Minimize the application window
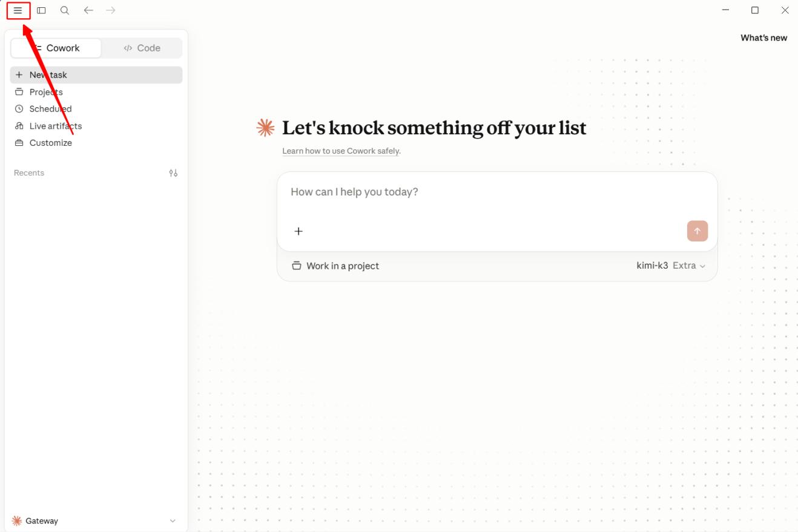This screenshot has height=532, width=798. pyautogui.click(x=725, y=10)
